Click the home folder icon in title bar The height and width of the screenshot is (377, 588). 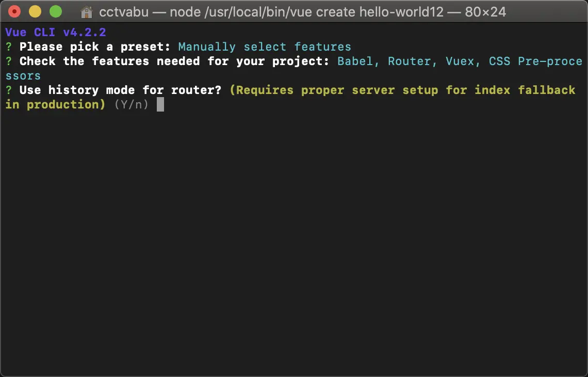coord(87,12)
